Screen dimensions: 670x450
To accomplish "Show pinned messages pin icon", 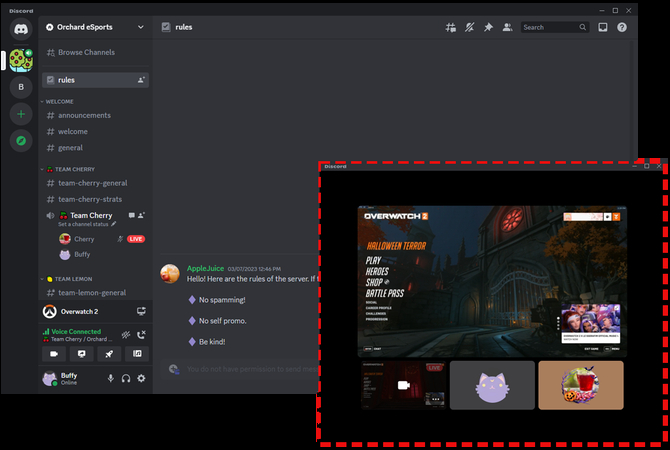I will 488,27.
